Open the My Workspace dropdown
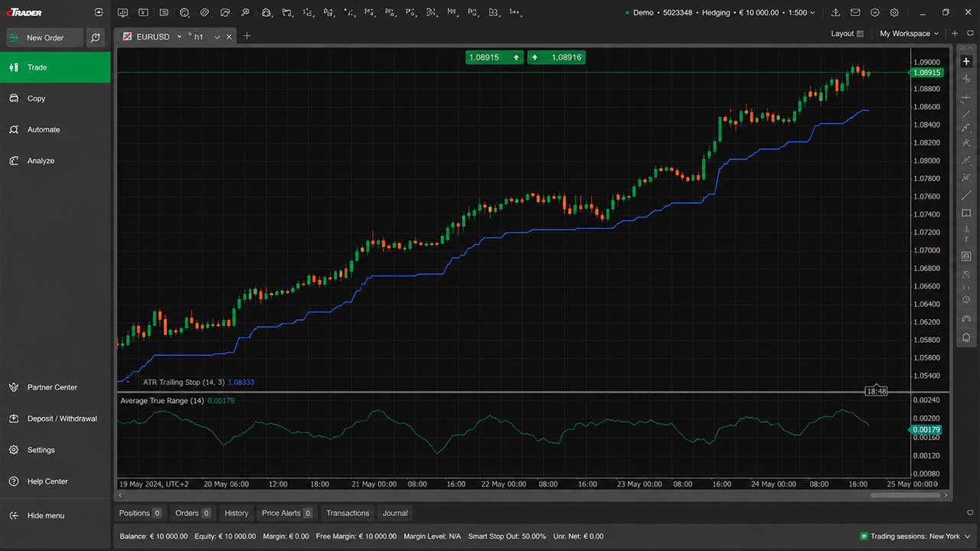 (909, 34)
